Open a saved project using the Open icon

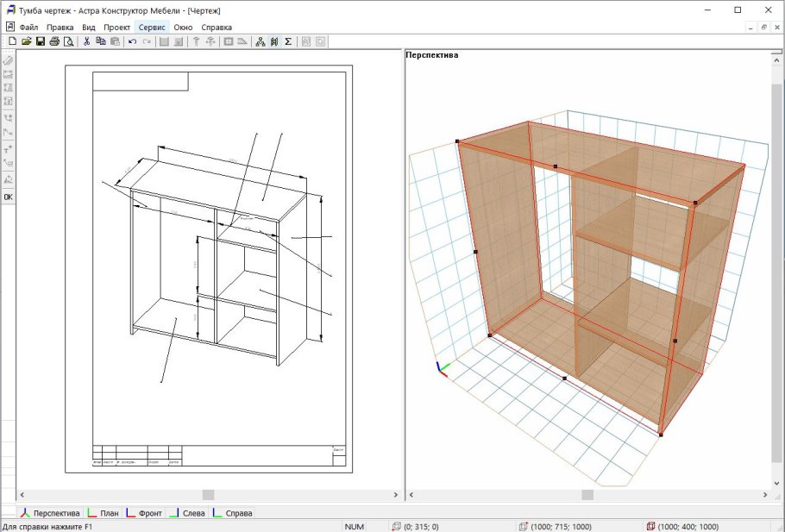[x=26, y=42]
